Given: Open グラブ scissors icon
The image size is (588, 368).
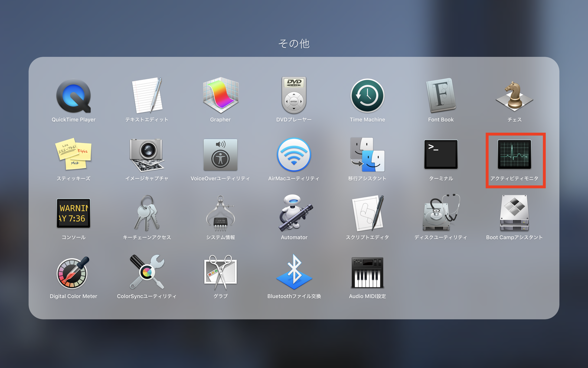Looking at the screenshot, I should (220, 273).
